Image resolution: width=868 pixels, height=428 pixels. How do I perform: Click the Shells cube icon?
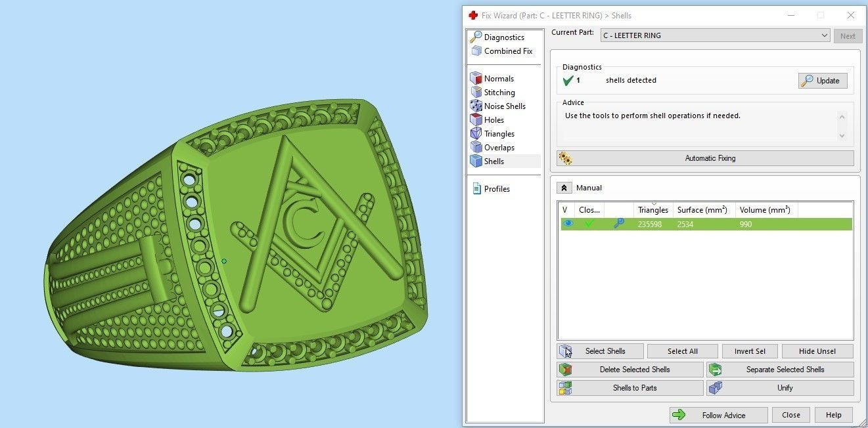[476, 161]
